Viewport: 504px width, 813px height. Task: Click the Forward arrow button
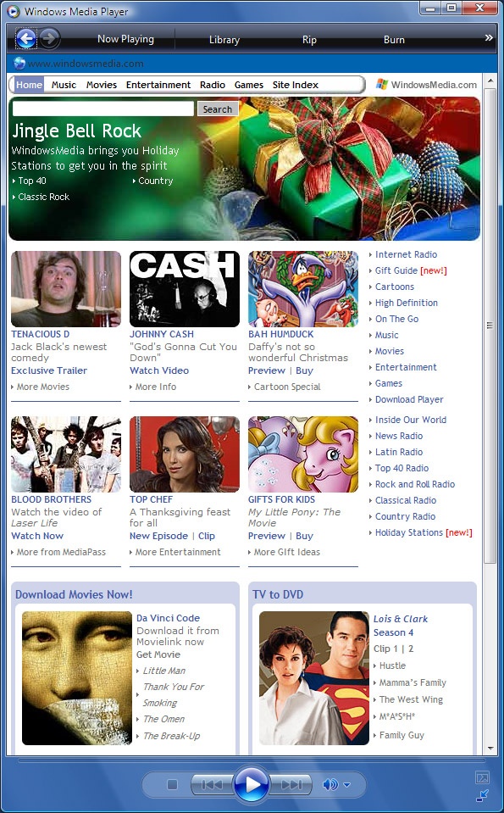pyautogui.click(x=50, y=38)
